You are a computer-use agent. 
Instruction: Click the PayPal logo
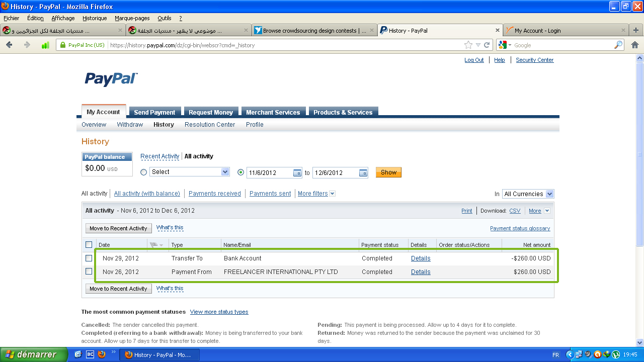click(111, 79)
